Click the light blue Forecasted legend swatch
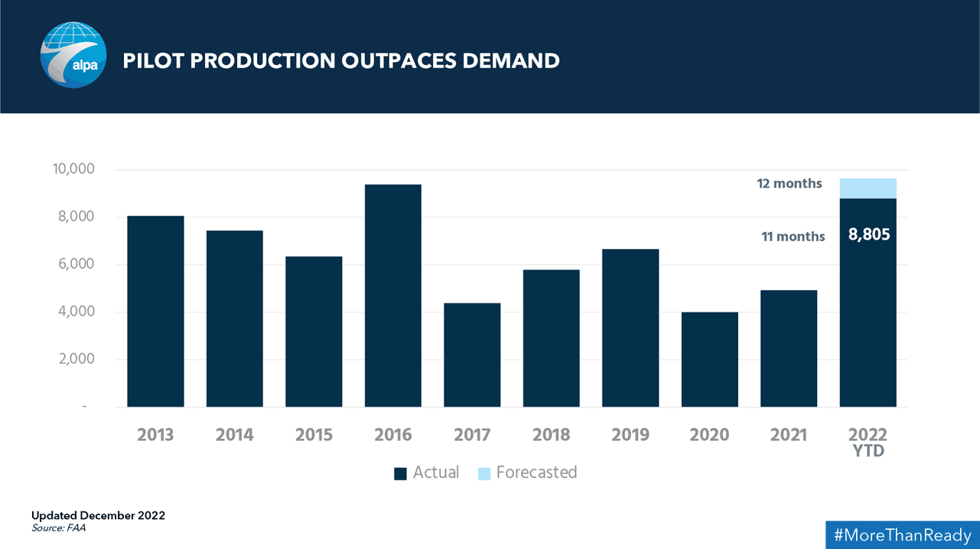The width and height of the screenshot is (980, 549). tap(484, 474)
